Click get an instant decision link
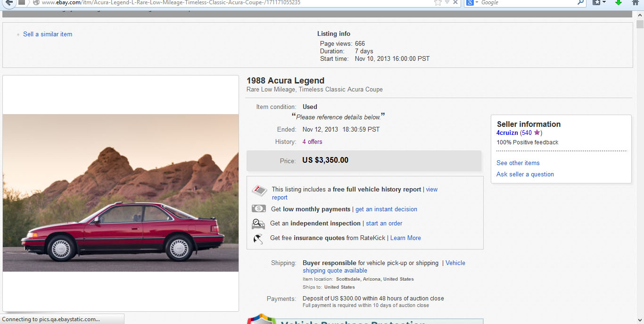 click(x=386, y=209)
